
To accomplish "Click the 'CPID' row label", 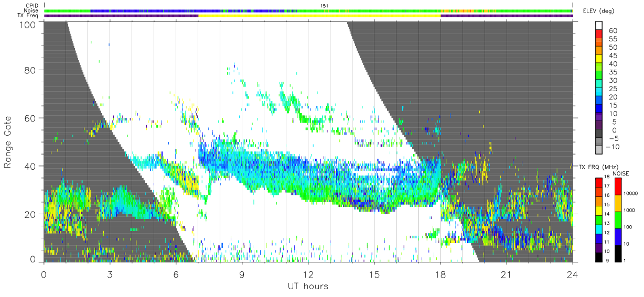I will pos(31,6).
